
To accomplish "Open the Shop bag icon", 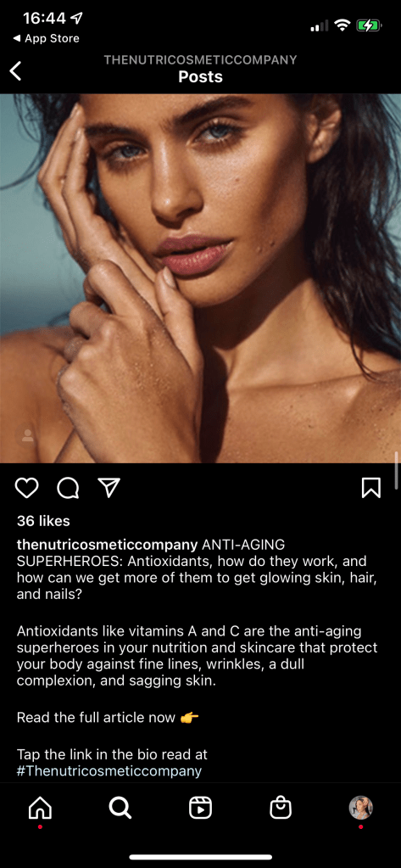I will (281, 809).
